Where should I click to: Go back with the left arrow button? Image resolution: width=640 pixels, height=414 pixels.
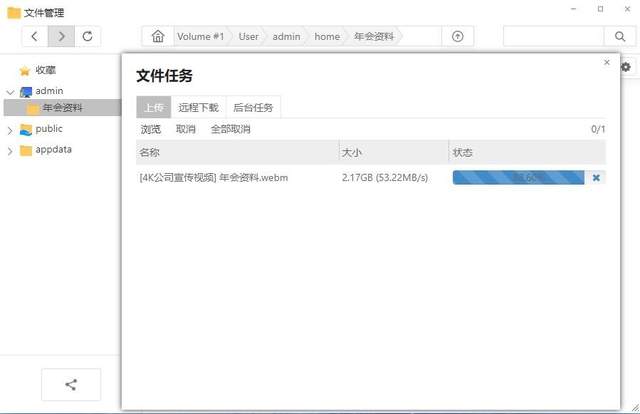pos(35,36)
